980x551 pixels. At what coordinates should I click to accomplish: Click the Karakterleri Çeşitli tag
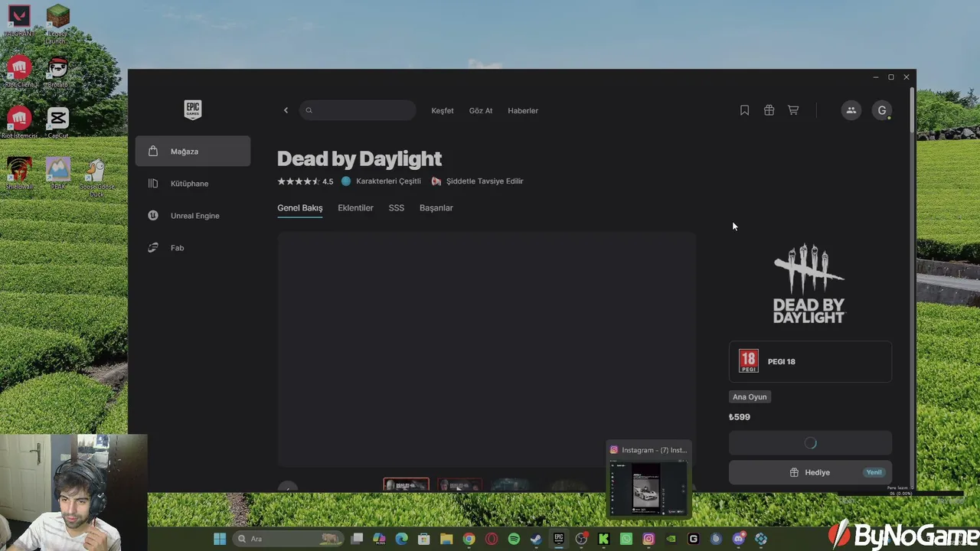click(381, 181)
